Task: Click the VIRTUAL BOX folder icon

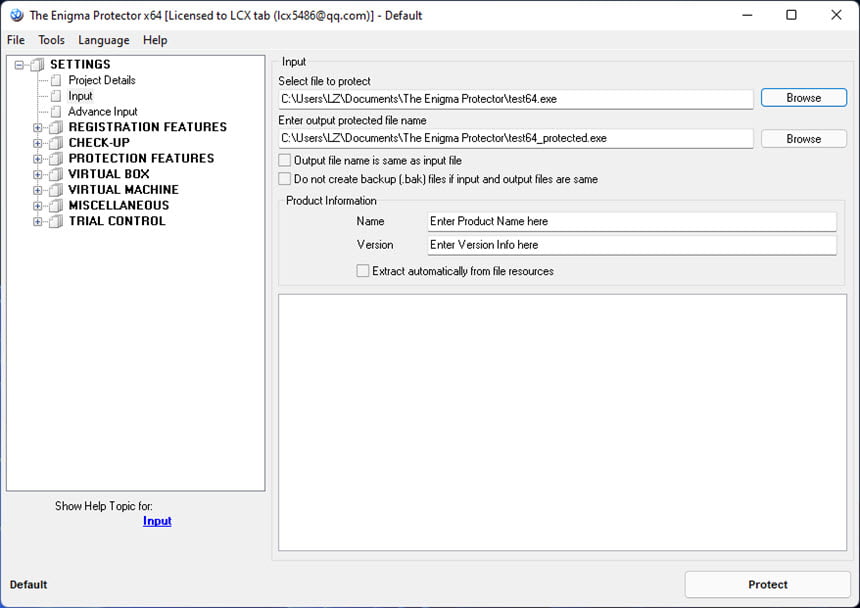Action: coord(55,174)
